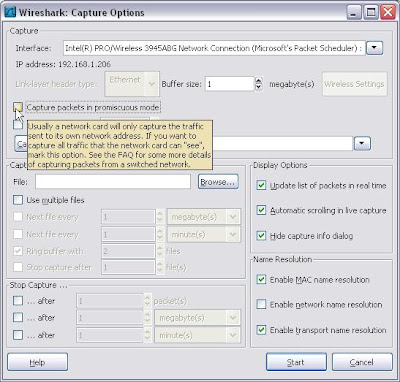Click the Ring buffer files value field

click(128, 251)
